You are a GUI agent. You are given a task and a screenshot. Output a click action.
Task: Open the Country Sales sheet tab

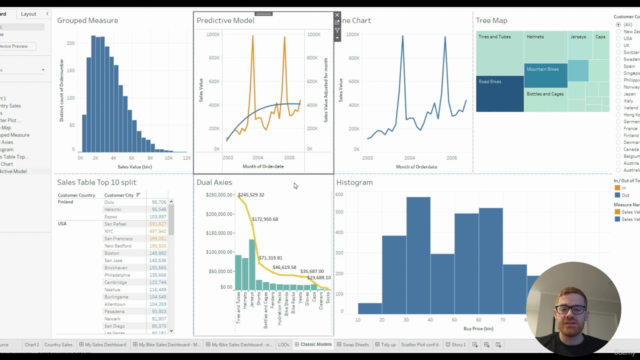click(58, 345)
